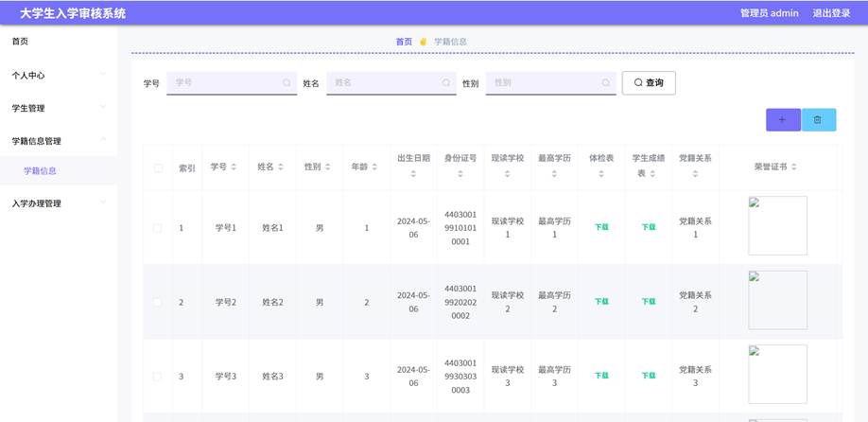Sort table by 学号 column arrows

pyautogui.click(x=234, y=167)
